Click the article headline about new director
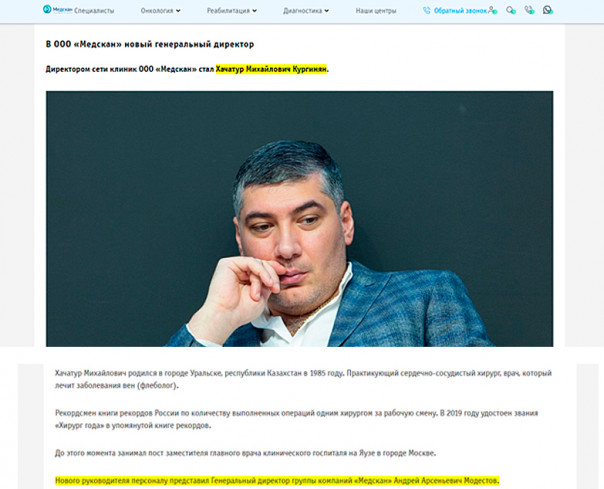 pos(150,44)
